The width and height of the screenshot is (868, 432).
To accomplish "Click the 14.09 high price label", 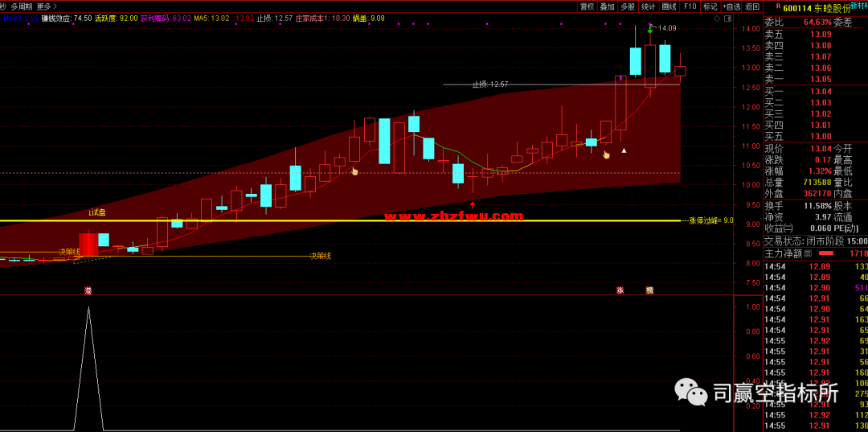I will (667, 27).
